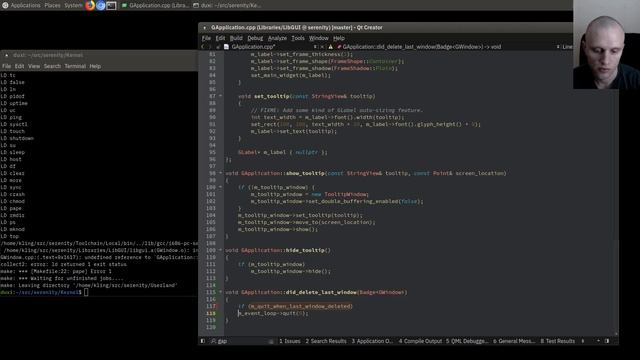Open the 6 General Messages pane
This screenshot has height=360, width=640.
514,341
